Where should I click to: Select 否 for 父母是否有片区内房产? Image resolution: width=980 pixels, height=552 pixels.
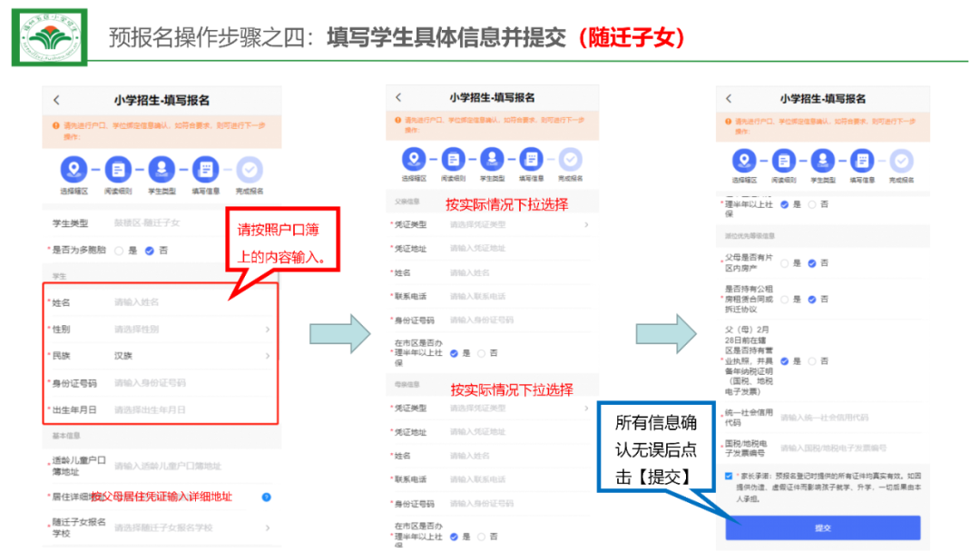pyautogui.click(x=812, y=263)
